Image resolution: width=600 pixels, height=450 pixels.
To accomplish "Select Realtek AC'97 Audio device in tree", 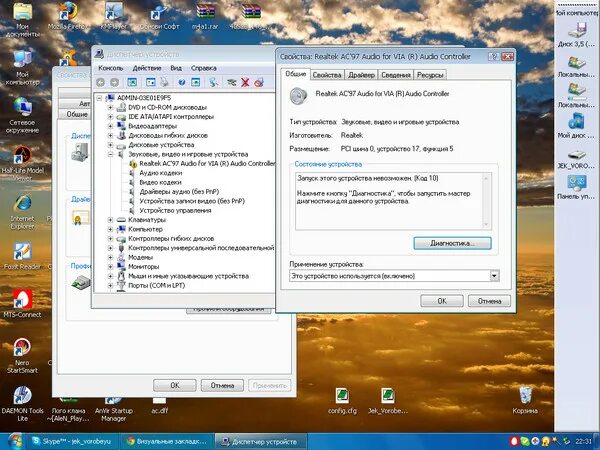I will (x=207, y=163).
